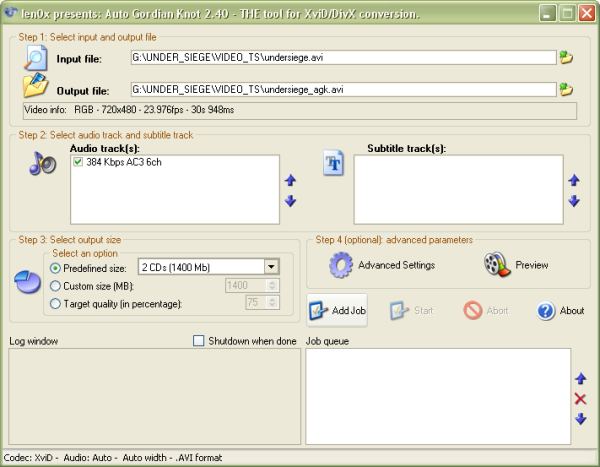The image size is (600, 467).
Task: Click the subtitle track TT icon
Action: [333, 163]
